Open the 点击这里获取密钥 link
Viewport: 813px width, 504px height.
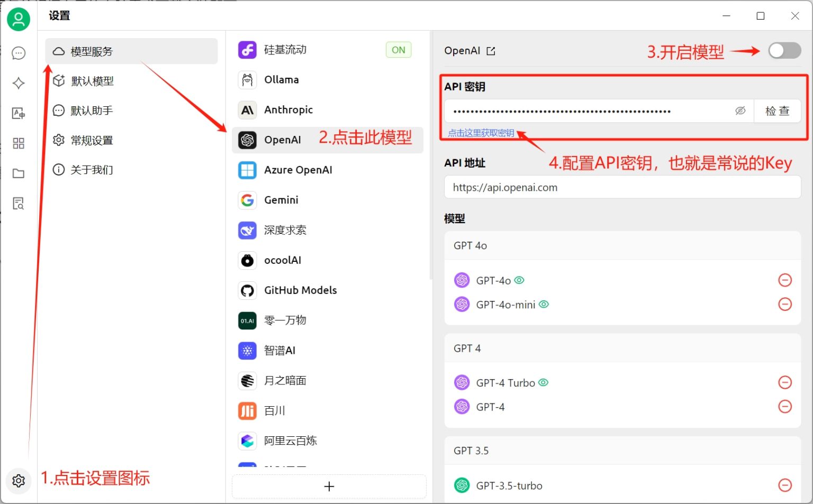(x=482, y=133)
